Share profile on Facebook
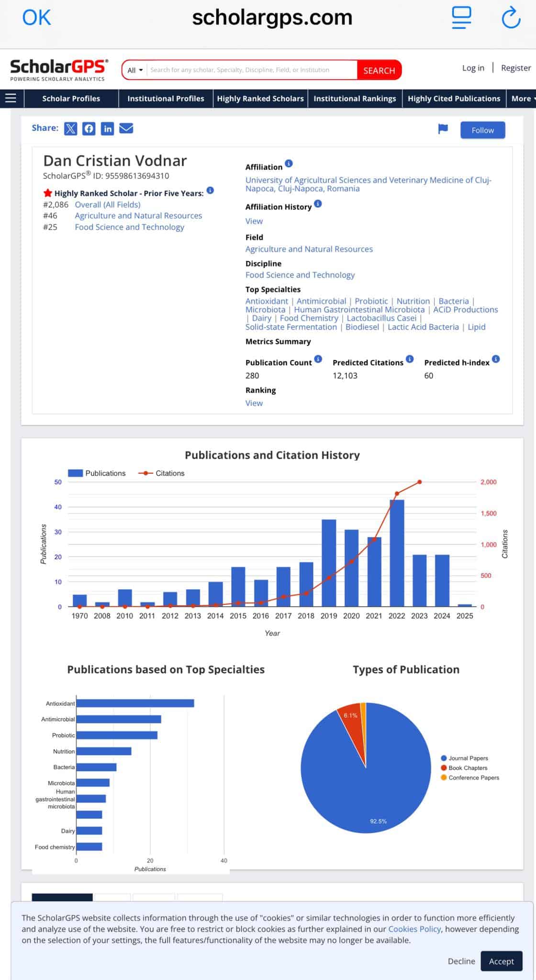Viewport: 536px width, 980px height. (89, 129)
